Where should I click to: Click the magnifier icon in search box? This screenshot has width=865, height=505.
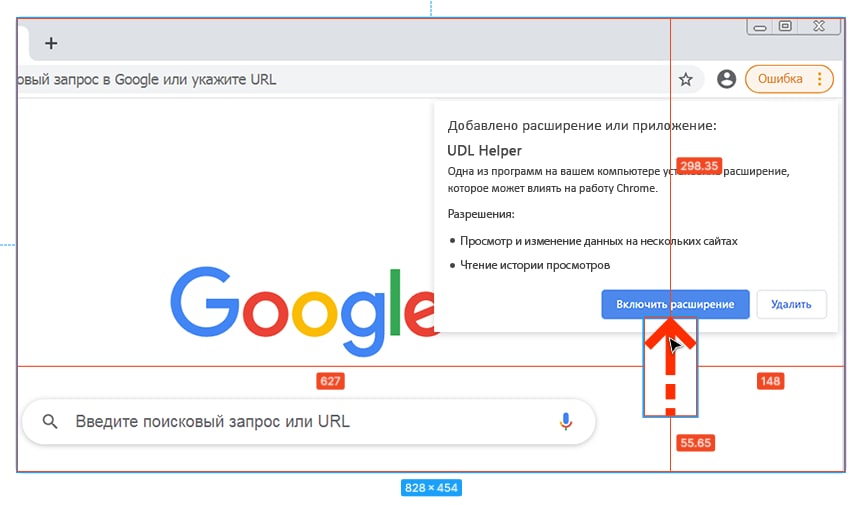[x=50, y=422]
